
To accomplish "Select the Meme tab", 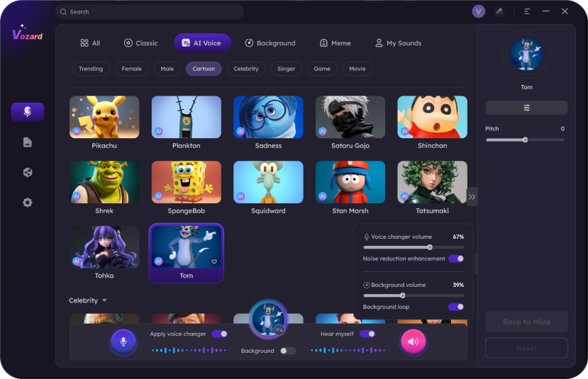I will pos(335,43).
